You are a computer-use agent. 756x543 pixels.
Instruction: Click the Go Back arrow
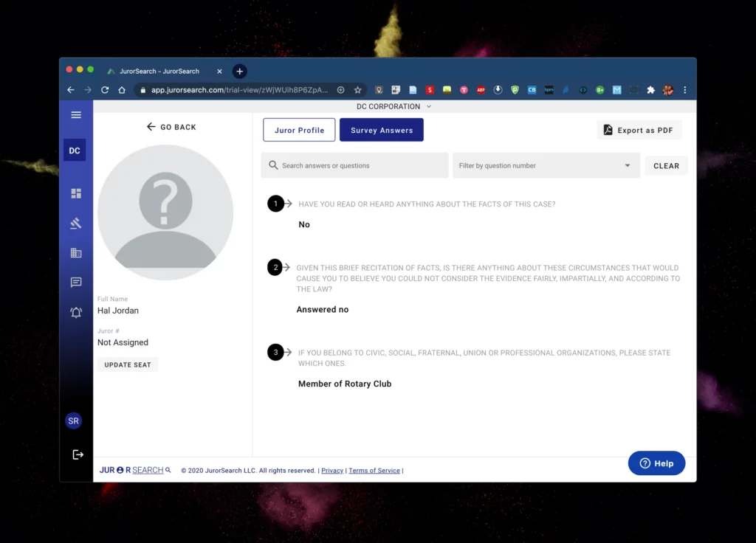tap(151, 127)
